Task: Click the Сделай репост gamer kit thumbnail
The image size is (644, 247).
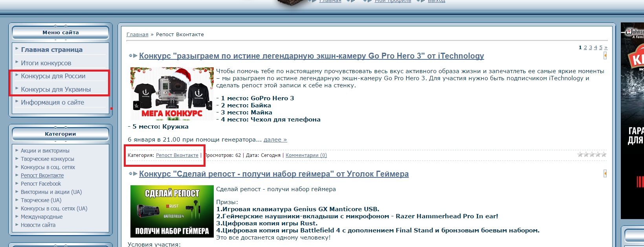Action: click(x=172, y=211)
